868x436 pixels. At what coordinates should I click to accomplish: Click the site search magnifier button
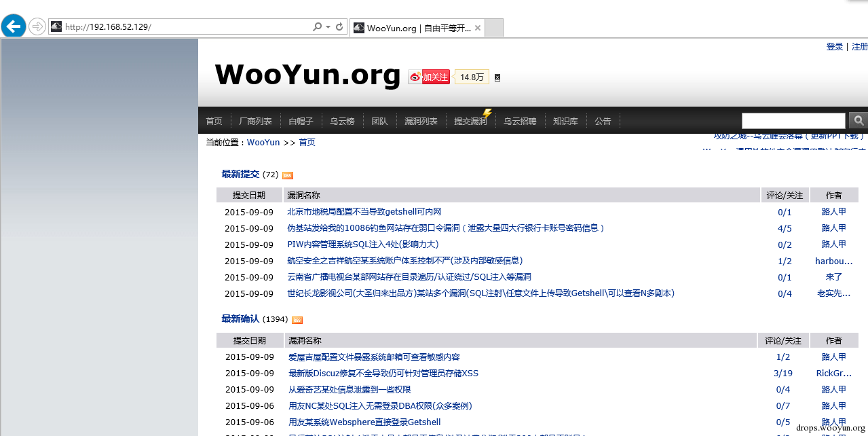(x=858, y=121)
